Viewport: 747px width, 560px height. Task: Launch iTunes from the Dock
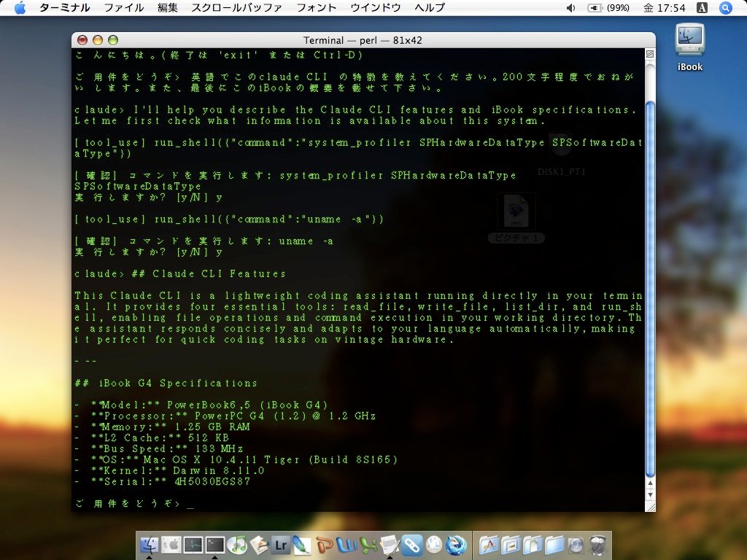237,545
